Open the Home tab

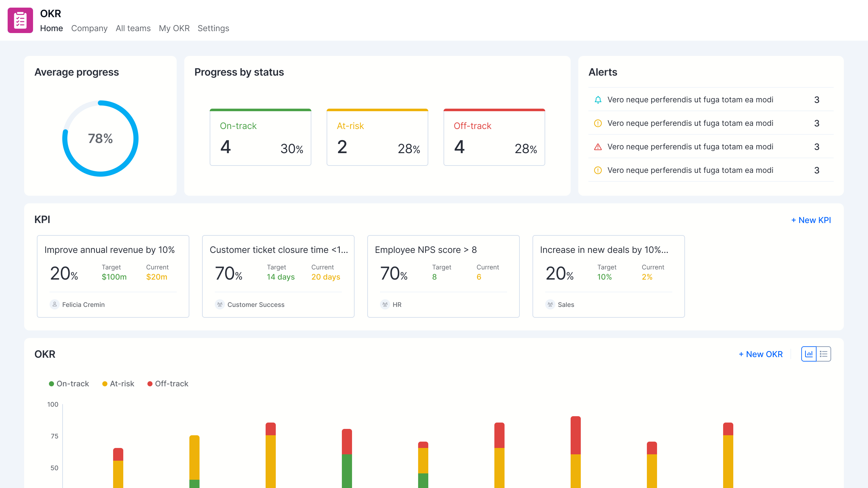51,28
